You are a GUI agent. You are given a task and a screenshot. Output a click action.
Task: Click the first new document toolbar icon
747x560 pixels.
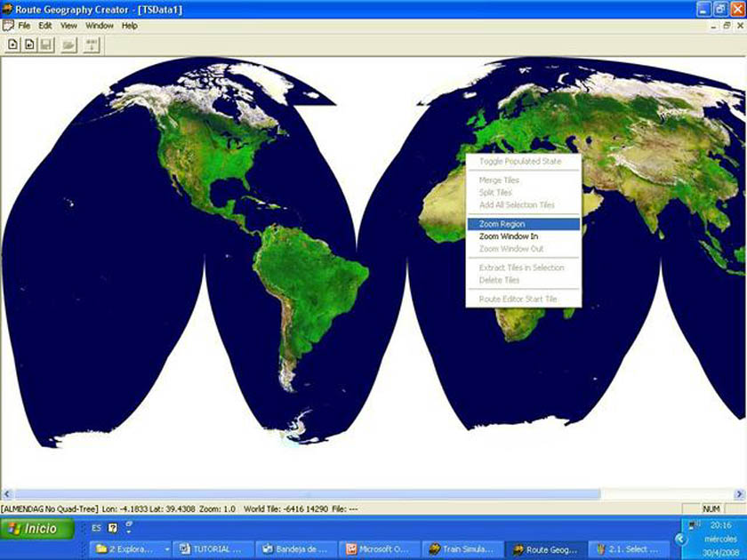[13, 44]
